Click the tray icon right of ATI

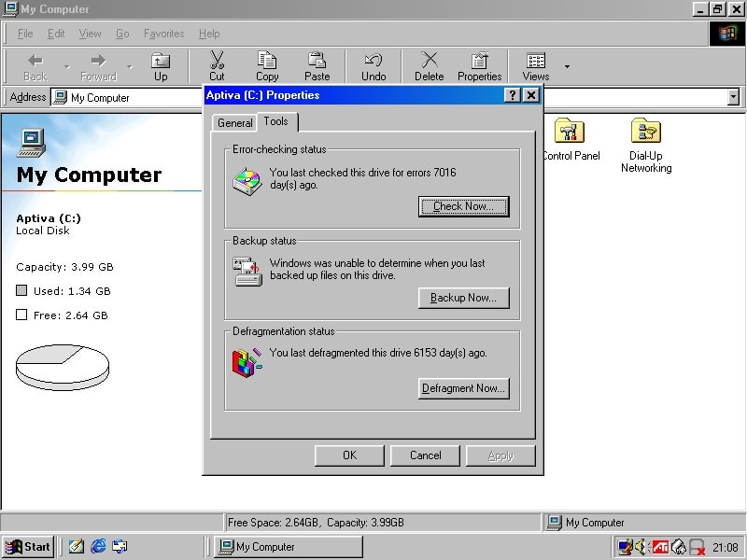679,547
